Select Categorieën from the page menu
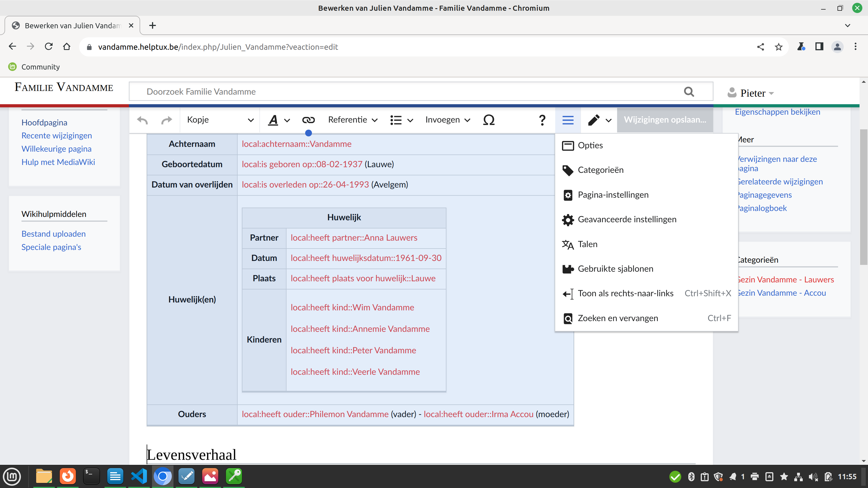 pyautogui.click(x=600, y=170)
